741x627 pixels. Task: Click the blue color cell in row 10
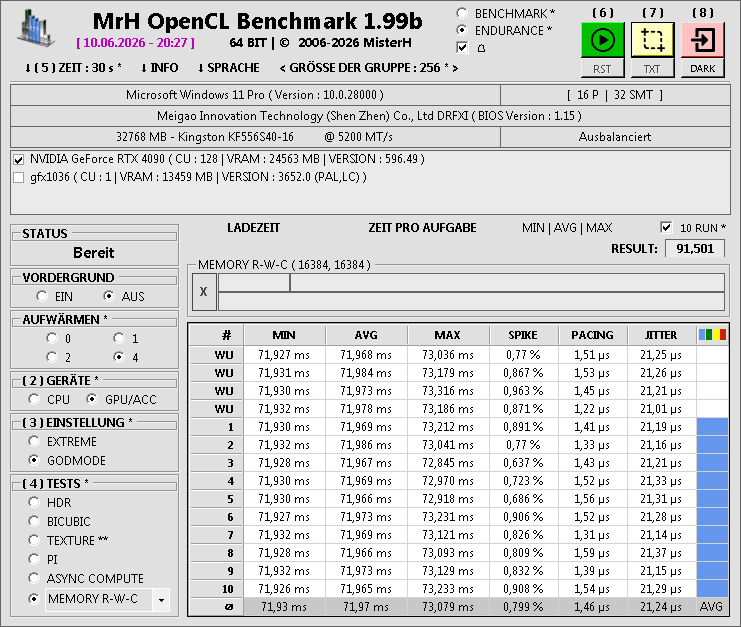point(712,589)
